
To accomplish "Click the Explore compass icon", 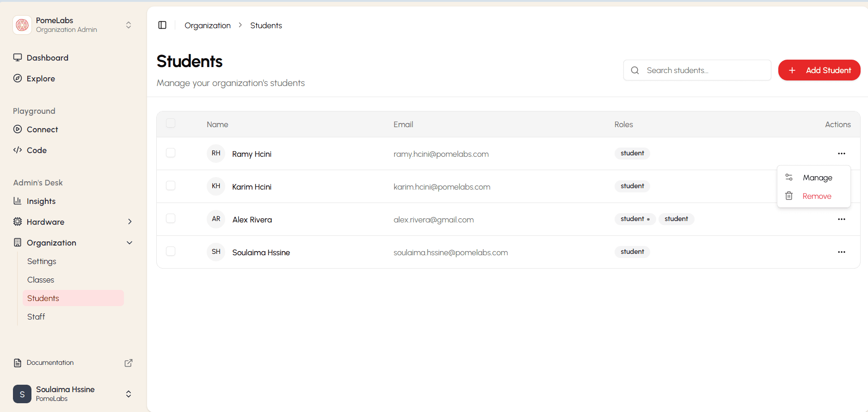I will point(18,78).
